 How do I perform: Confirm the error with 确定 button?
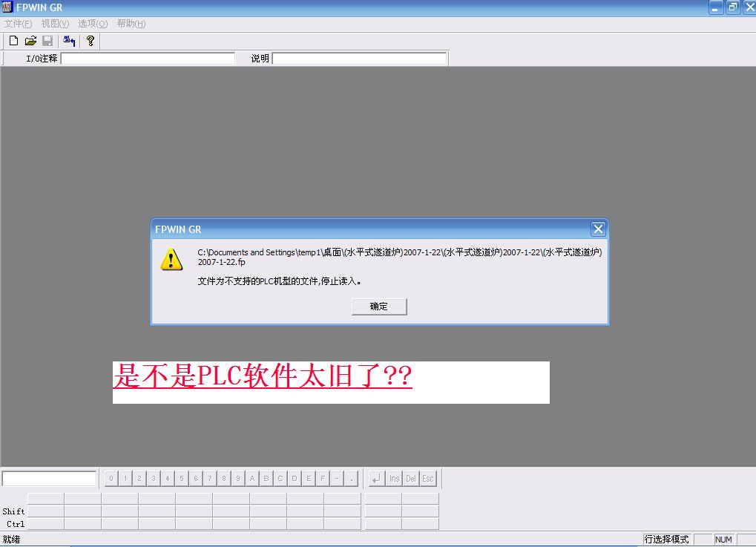coord(379,307)
